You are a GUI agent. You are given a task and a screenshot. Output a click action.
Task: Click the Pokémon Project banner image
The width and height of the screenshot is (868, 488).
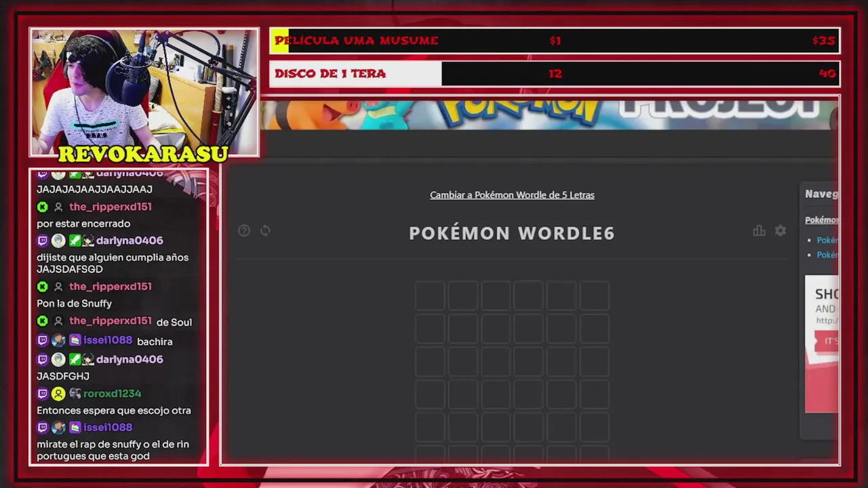549,114
